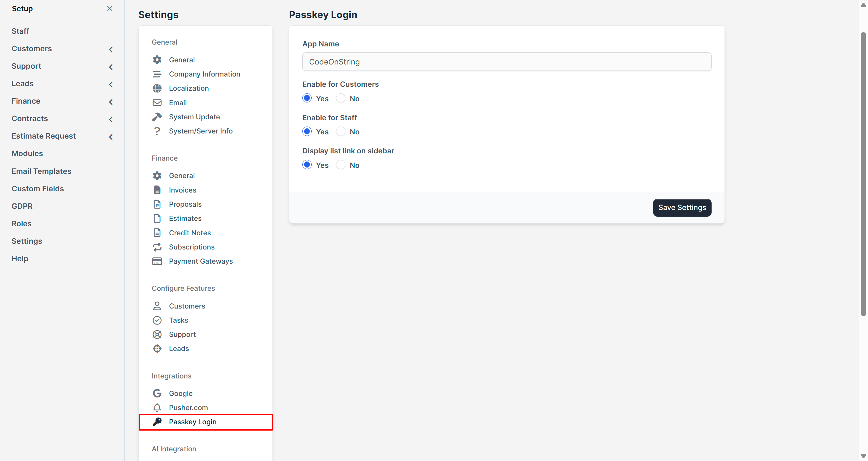Select No for Display list link on sidebar

point(341,165)
